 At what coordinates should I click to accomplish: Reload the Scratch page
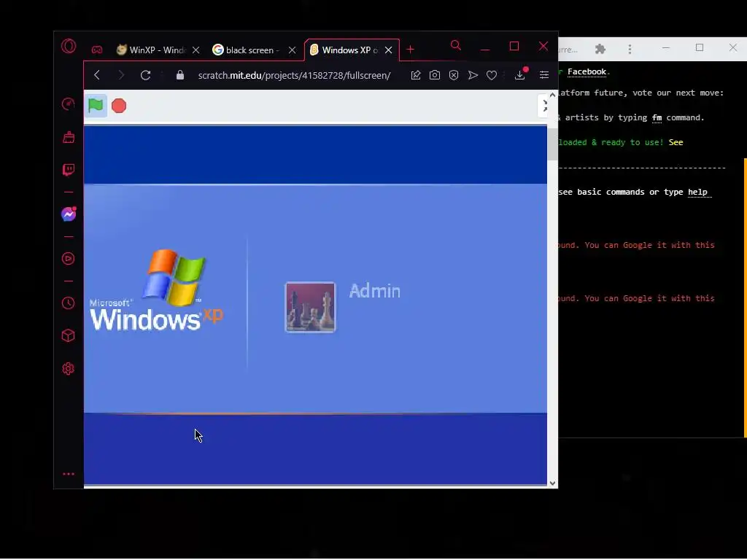pyautogui.click(x=145, y=75)
